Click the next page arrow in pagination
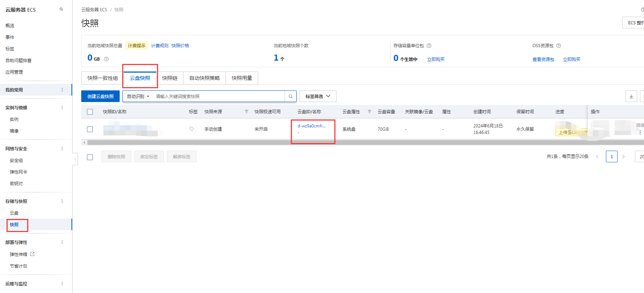This screenshot has width=644, height=293. [x=623, y=156]
